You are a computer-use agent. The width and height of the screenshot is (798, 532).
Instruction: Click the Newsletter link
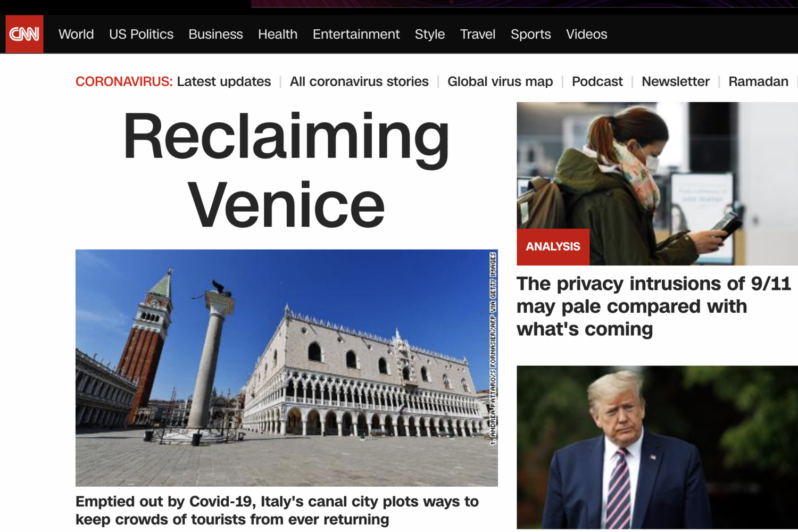point(676,81)
